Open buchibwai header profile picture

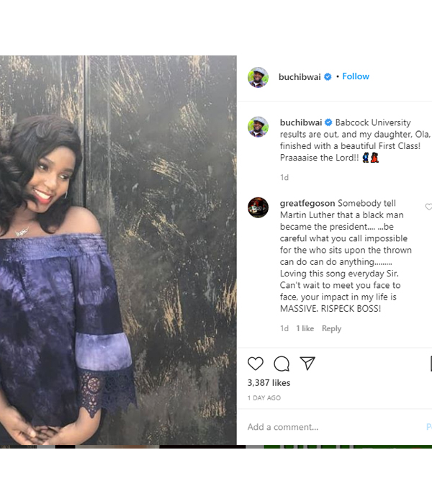click(x=258, y=77)
